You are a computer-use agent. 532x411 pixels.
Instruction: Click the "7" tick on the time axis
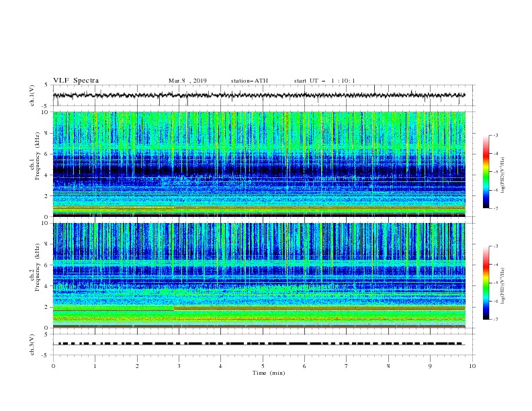pyautogui.click(x=347, y=366)
